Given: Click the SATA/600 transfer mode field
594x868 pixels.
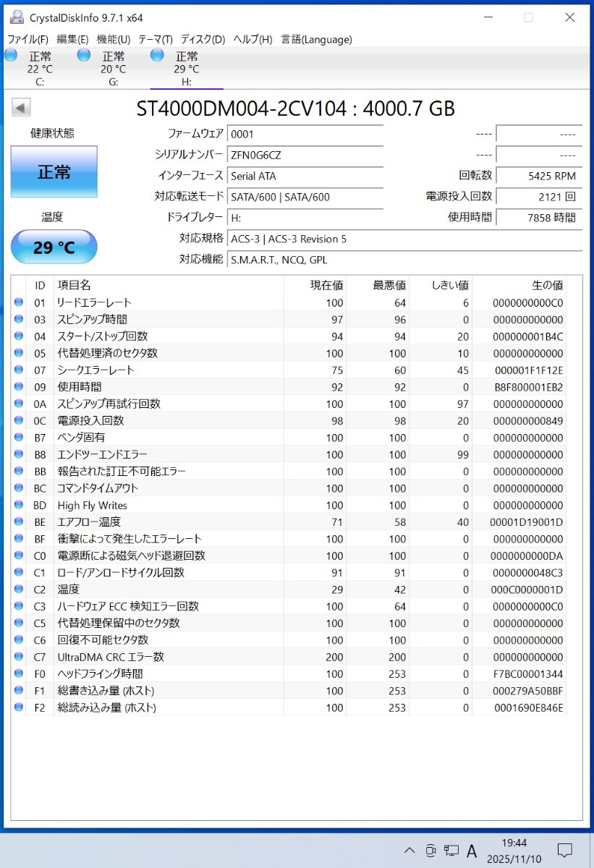Looking at the screenshot, I should [305, 197].
